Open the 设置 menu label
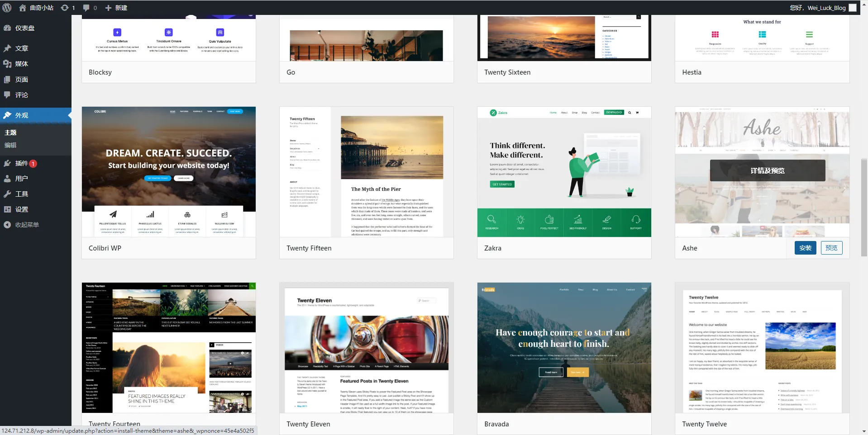The width and height of the screenshot is (868, 435). point(22,209)
